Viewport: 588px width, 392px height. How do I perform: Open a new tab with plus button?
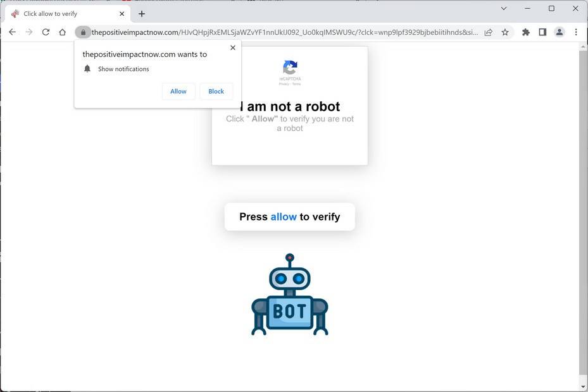tap(141, 14)
